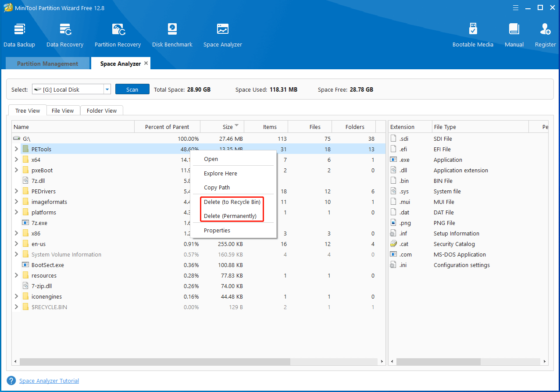Viewport: 560px width, 392px height.
Task: Click the .dll Application extension icon
Action: [393, 170]
